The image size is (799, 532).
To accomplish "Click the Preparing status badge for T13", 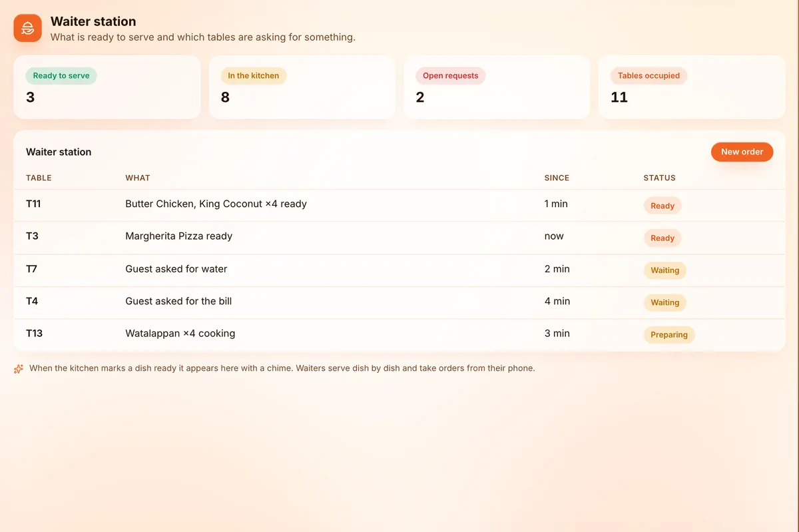I will click(668, 335).
